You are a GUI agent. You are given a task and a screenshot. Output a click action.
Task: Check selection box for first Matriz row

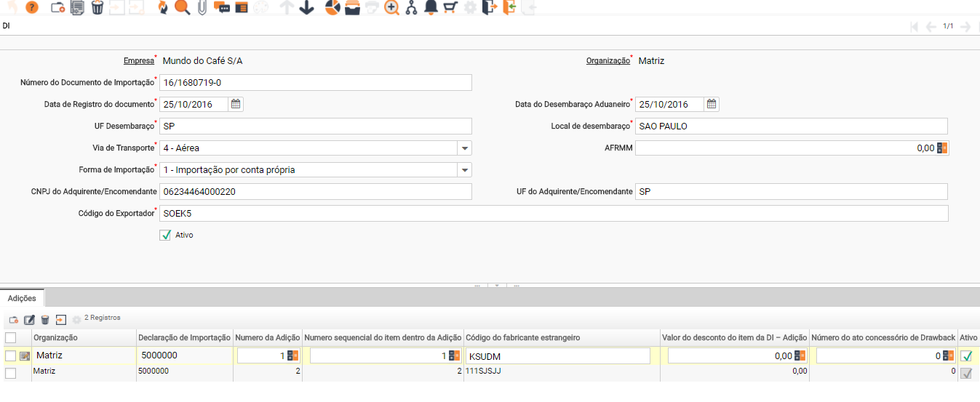(x=10, y=355)
